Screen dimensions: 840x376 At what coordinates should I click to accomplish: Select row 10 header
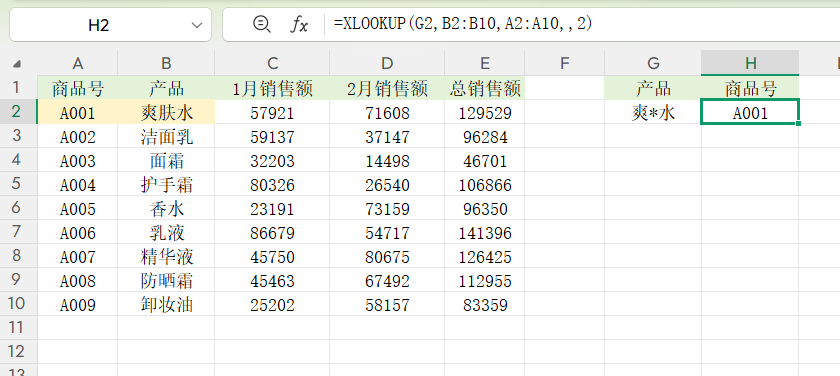pyautogui.click(x=19, y=304)
